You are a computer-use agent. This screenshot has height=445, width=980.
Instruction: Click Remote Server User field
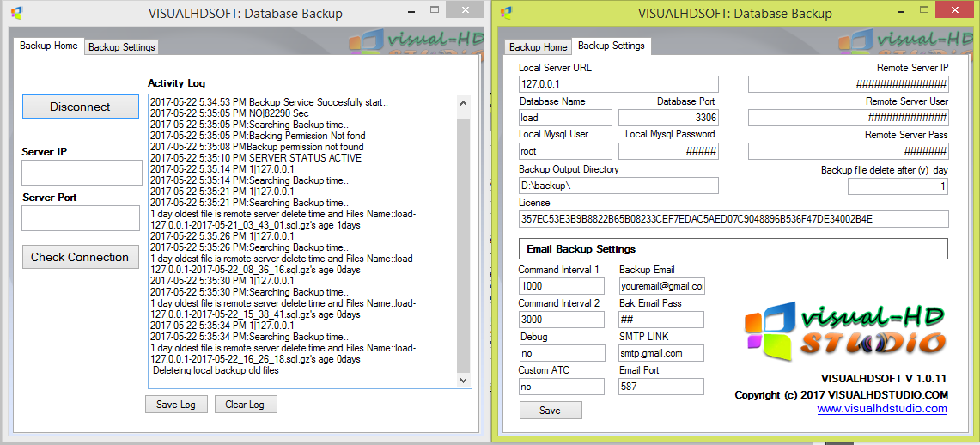pos(848,118)
